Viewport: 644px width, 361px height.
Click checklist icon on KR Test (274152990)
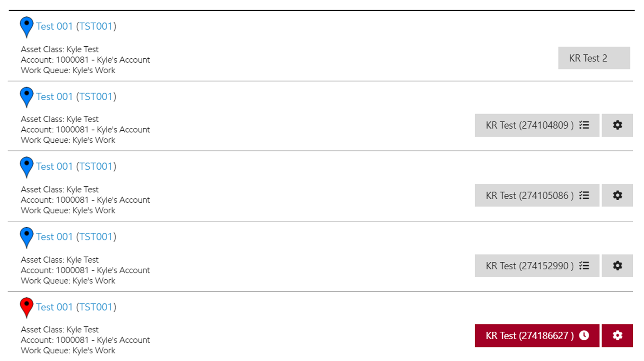584,266
